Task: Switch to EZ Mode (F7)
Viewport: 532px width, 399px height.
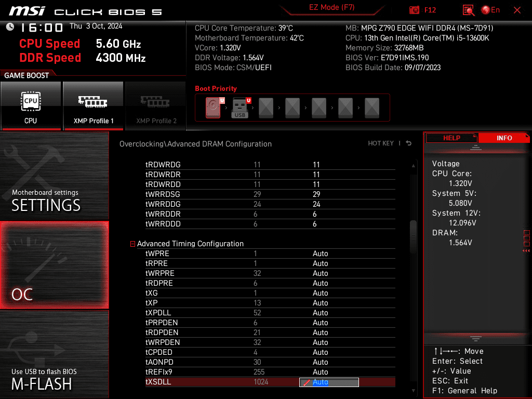Action: pos(331,7)
